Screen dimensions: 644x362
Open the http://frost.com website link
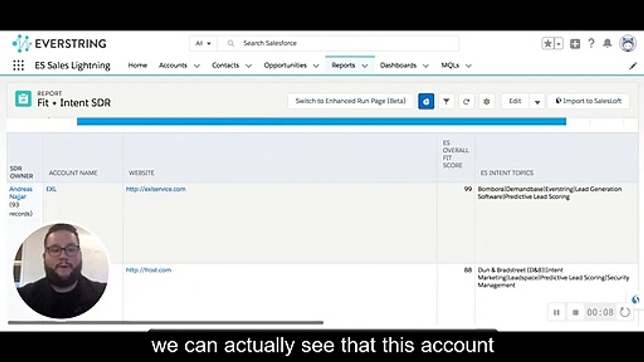tap(148, 270)
